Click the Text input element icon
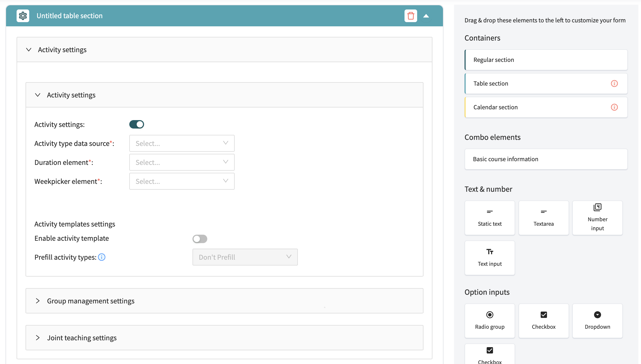Viewport: 641px width, 364px height. coord(490,252)
